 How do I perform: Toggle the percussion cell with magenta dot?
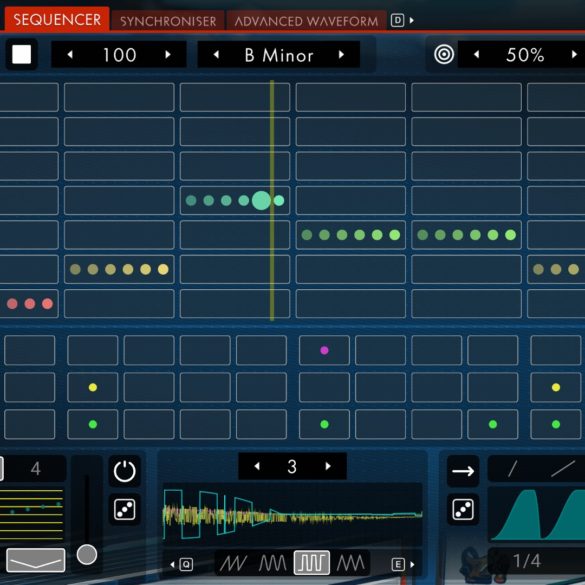click(x=324, y=350)
